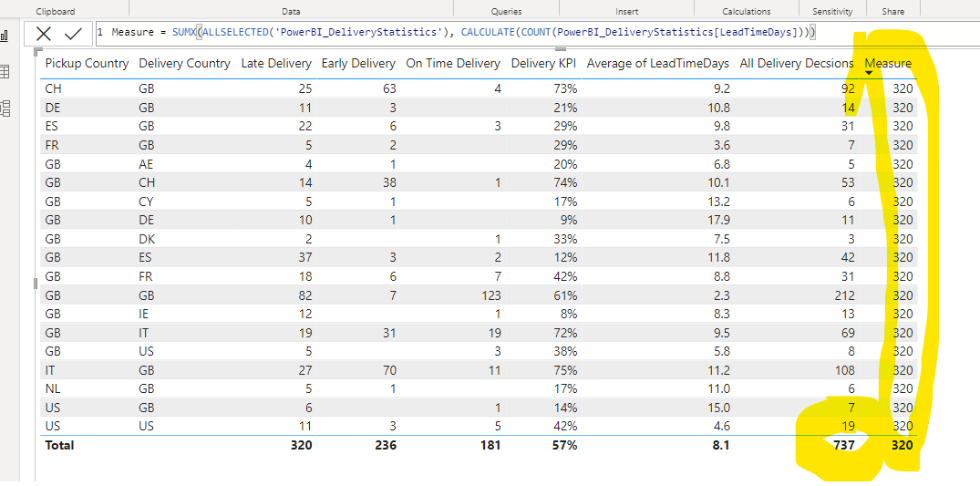Switch to Report view in left sidebar
Image resolution: width=980 pixels, height=486 pixels.
(x=5, y=35)
